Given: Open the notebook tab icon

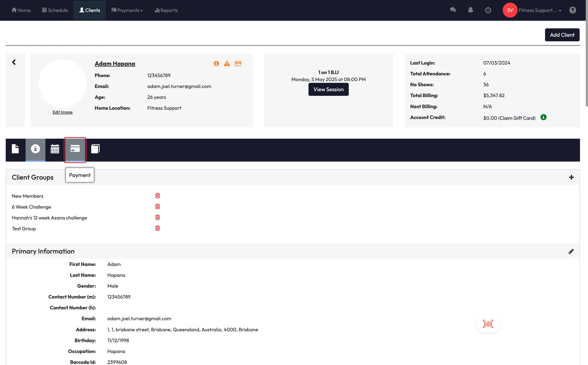Looking at the screenshot, I should pos(95,149).
